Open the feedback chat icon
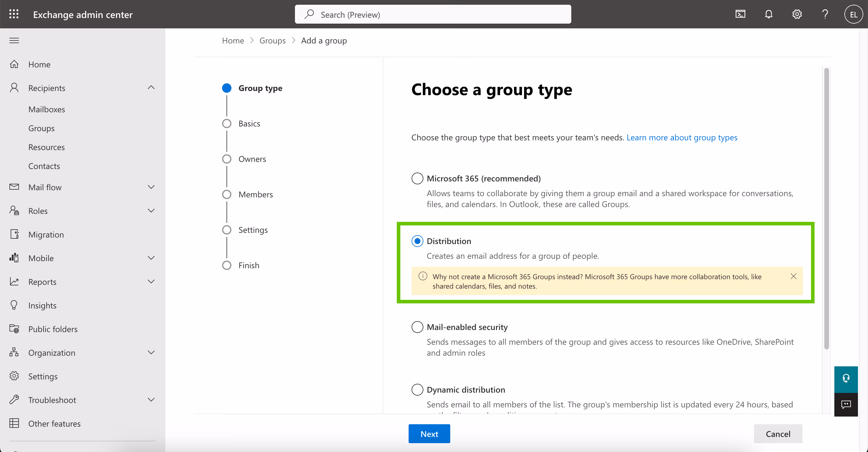 pyautogui.click(x=846, y=404)
